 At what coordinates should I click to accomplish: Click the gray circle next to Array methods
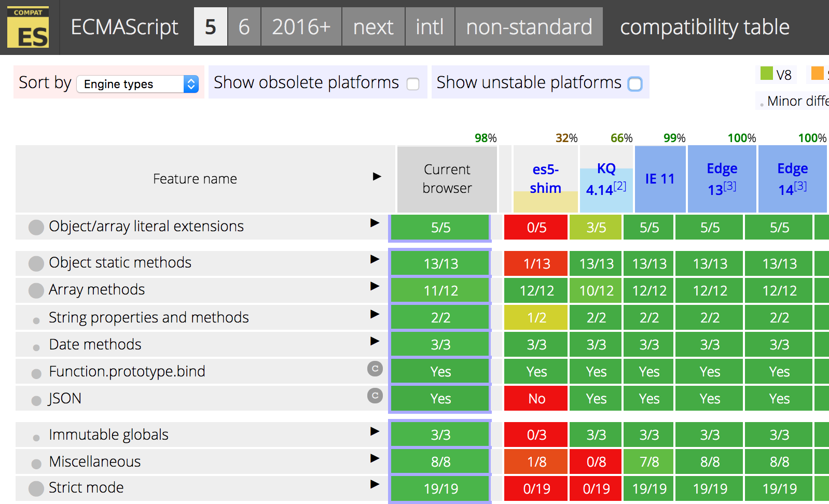36,290
